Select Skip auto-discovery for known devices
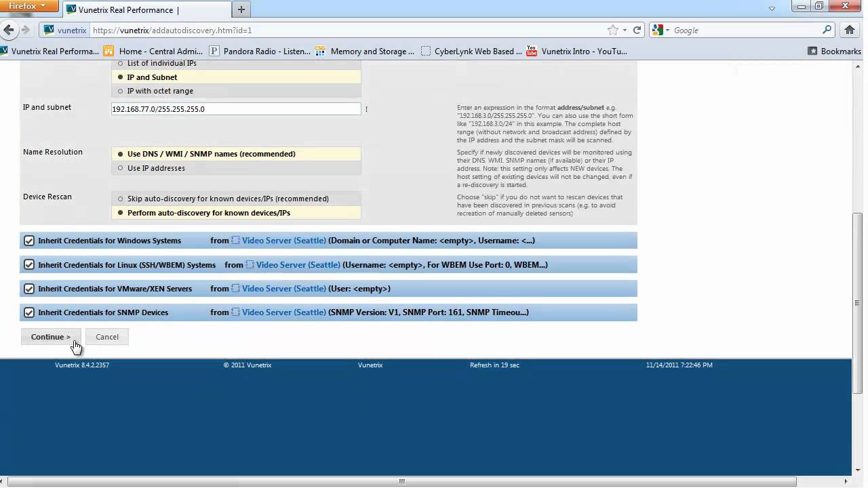This screenshot has width=868, height=488. [236, 199]
